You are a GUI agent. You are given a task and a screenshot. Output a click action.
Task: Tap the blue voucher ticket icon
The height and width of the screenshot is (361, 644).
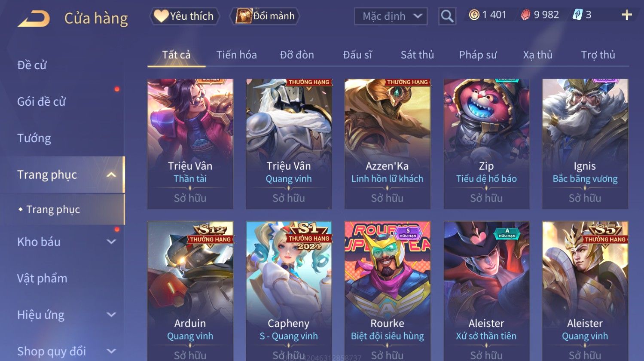point(577,15)
